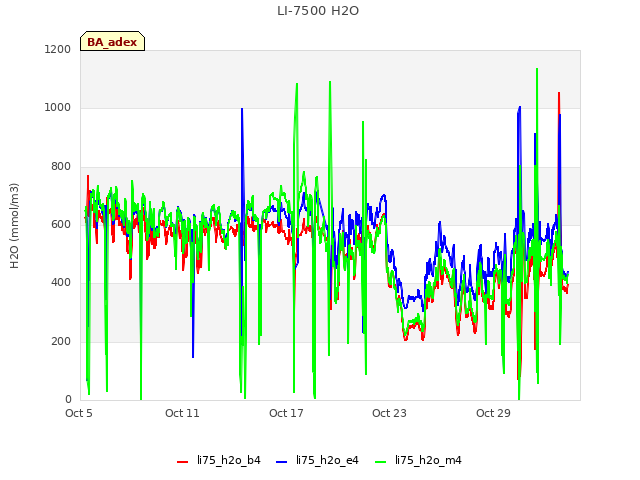Click the chart title LI-7500 H2O

point(318,11)
